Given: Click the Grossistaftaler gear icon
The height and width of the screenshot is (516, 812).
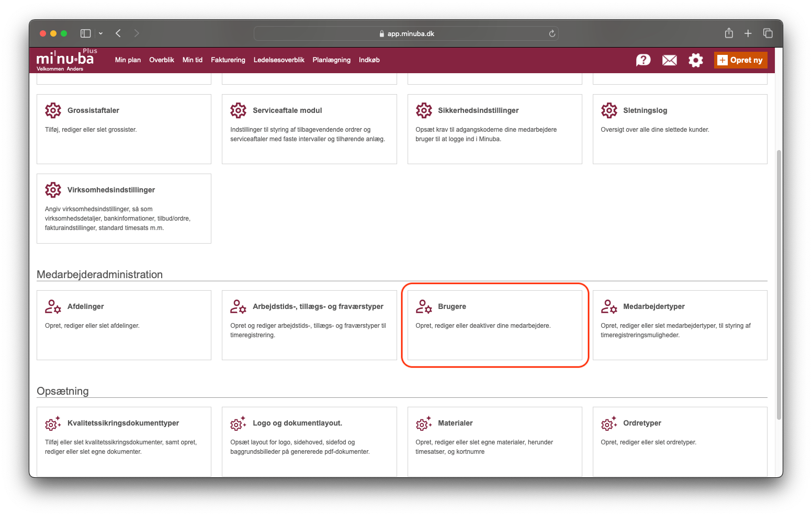Looking at the screenshot, I should 53,110.
